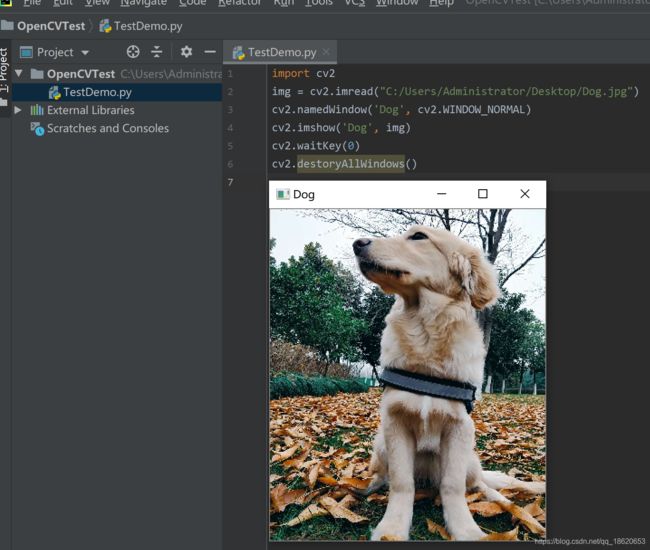Click TestDemo.py breadcrumb in navigation bar
Viewport: 650px width, 550px height.
pyautogui.click(x=141, y=26)
